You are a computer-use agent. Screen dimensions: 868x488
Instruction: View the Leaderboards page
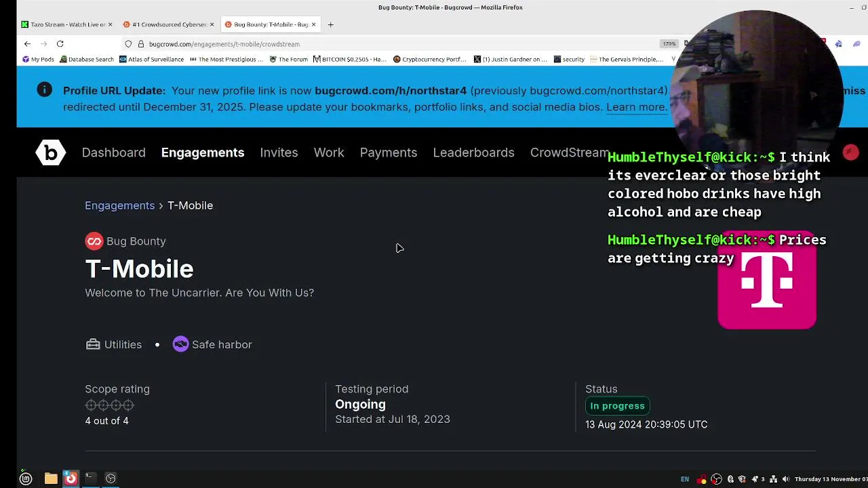473,152
